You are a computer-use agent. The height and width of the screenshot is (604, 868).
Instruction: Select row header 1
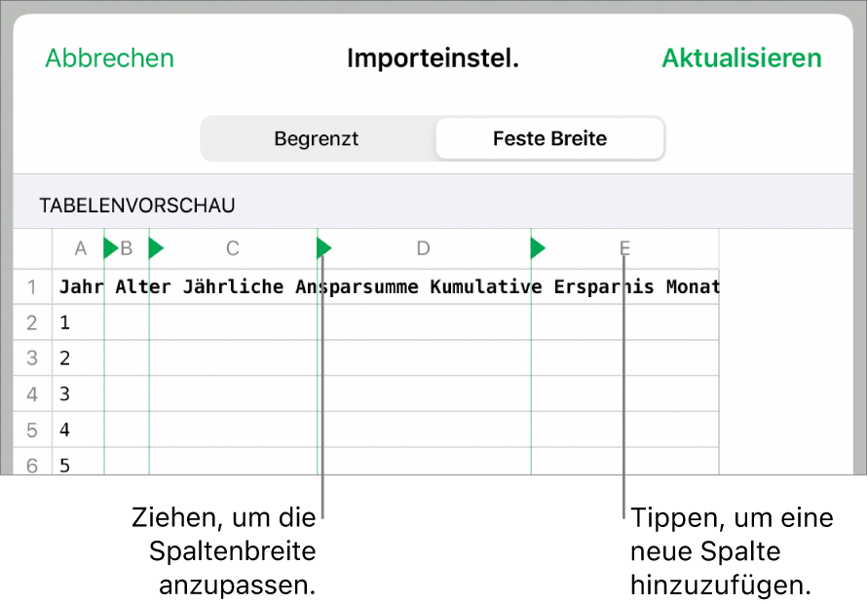click(32, 286)
